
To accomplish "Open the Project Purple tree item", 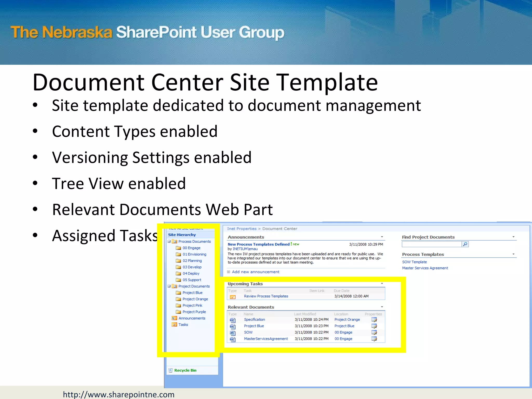I will coord(194,312).
